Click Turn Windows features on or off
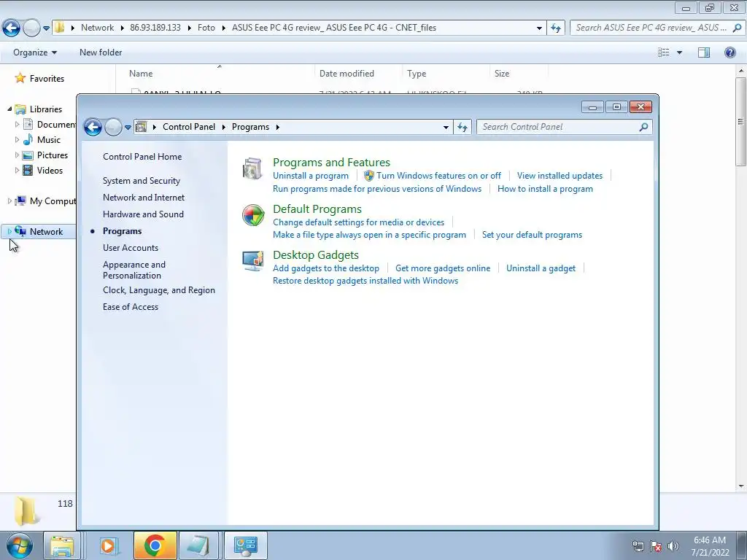 [438, 176]
